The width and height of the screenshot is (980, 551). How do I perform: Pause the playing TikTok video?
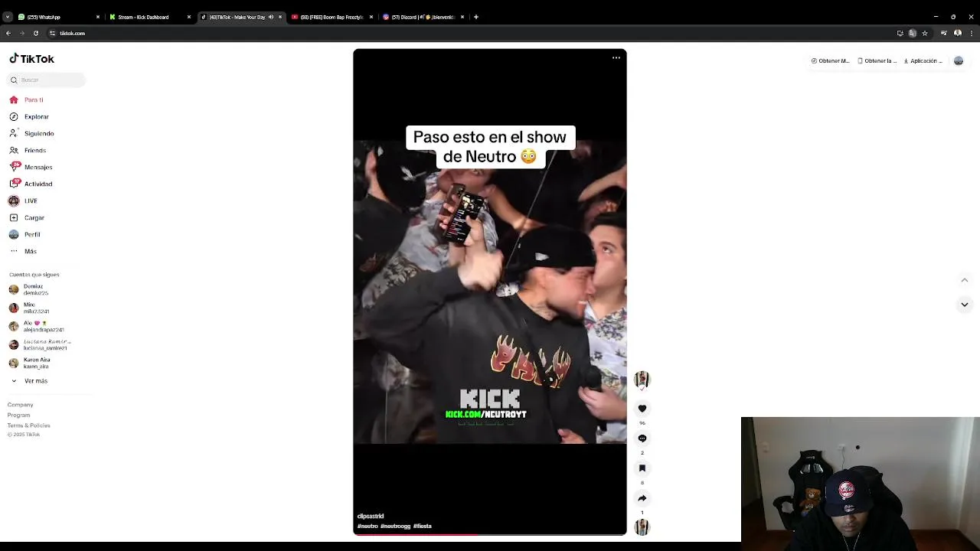490,291
